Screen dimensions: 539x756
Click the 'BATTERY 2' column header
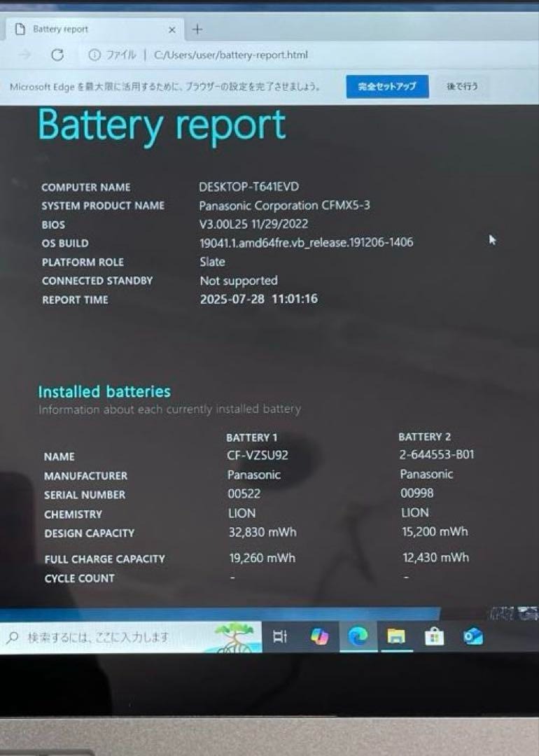424,437
